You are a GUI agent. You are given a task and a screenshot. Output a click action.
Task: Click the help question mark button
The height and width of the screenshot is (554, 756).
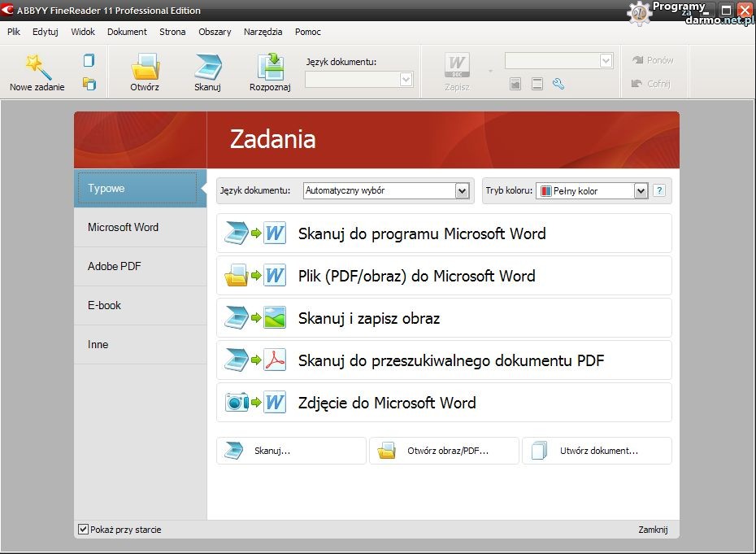[x=659, y=191]
